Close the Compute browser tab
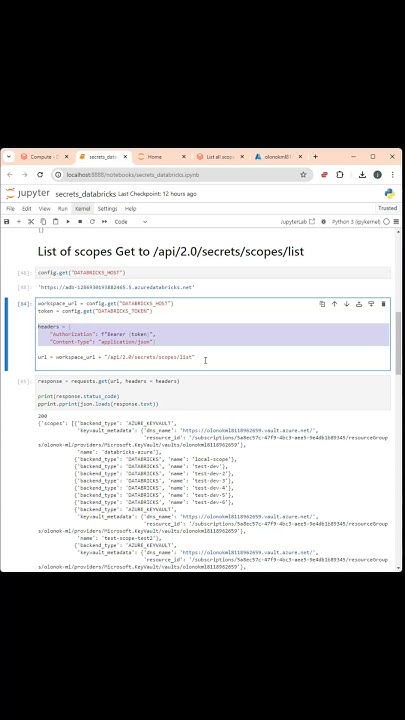 67,157
